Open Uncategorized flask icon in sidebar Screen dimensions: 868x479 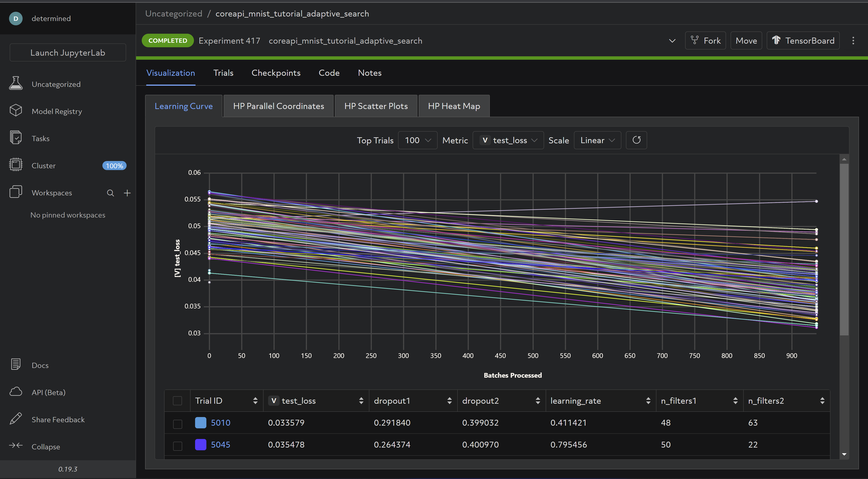click(16, 83)
